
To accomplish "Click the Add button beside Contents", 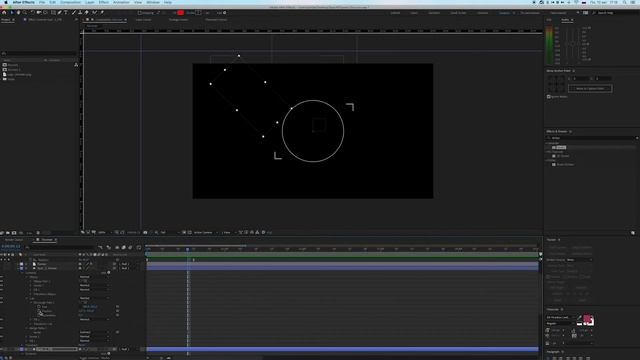I will (109, 272).
